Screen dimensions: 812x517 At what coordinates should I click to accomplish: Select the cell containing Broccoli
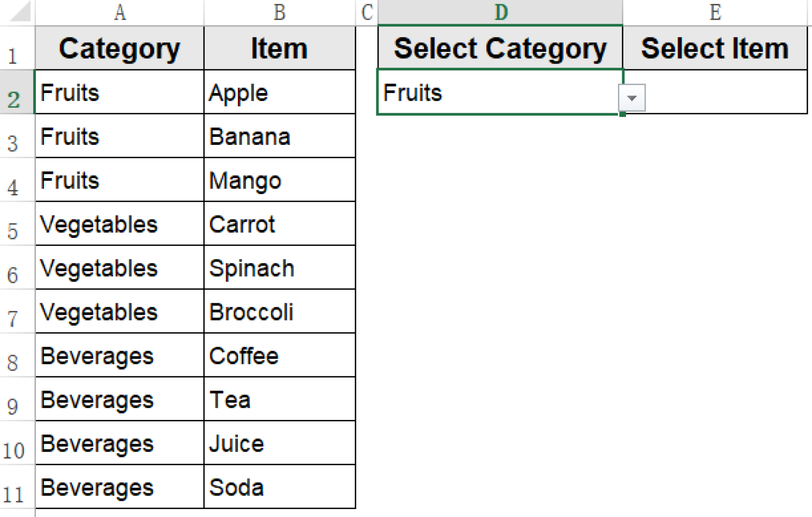point(279,312)
